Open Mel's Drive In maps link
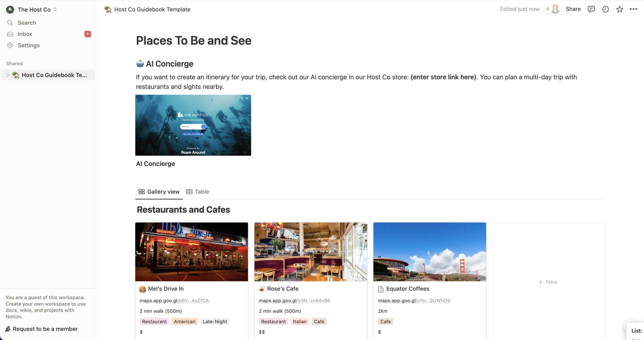 174,300
